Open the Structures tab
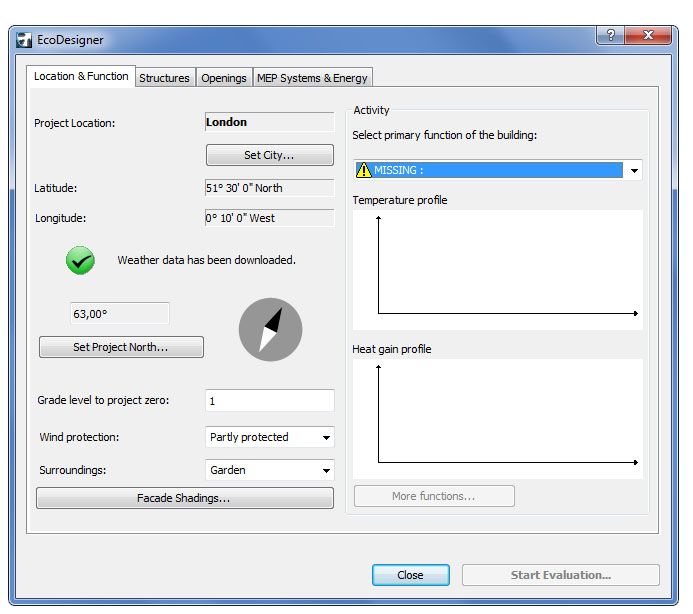Screen dimensions: 693x614 (x=164, y=78)
